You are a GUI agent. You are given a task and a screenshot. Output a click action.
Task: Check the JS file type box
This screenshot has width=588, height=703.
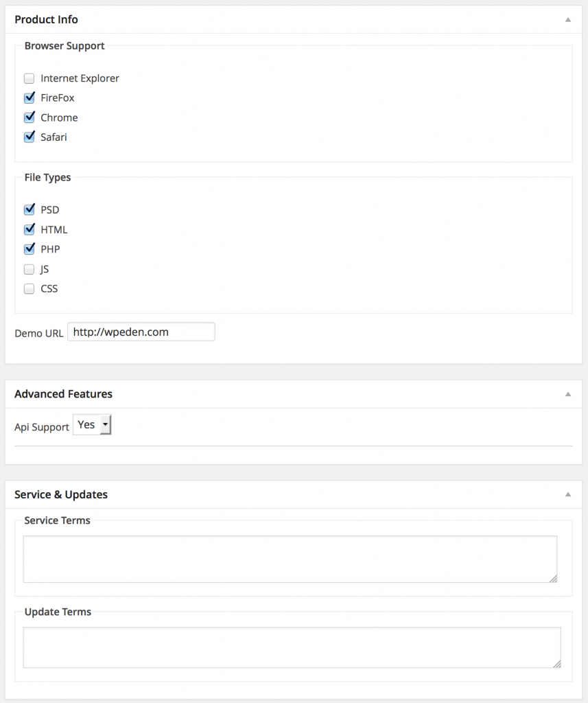29,269
